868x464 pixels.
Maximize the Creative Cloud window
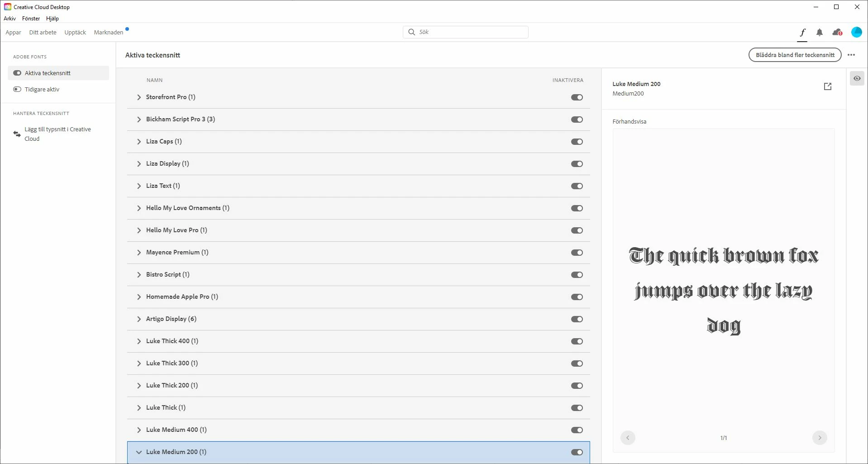tap(836, 7)
